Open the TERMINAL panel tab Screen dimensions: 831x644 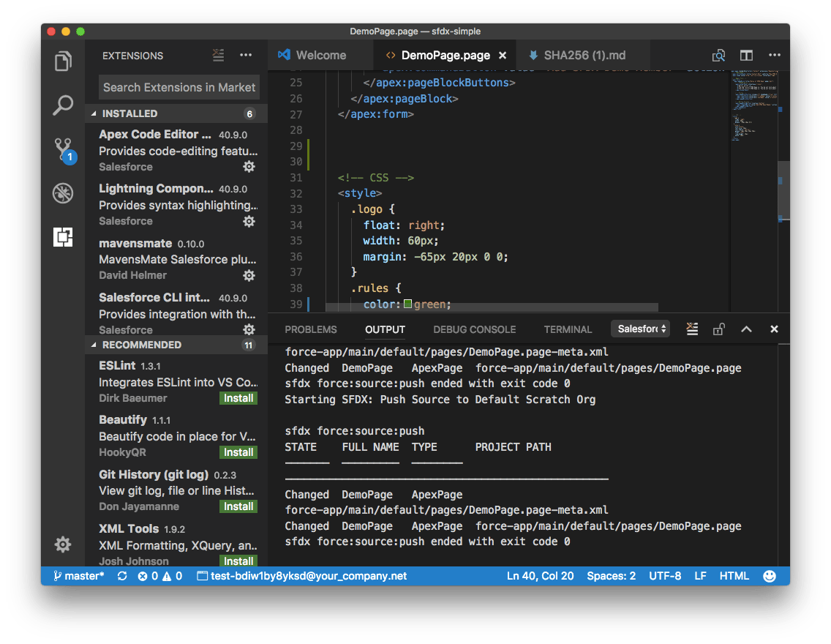[x=568, y=330]
